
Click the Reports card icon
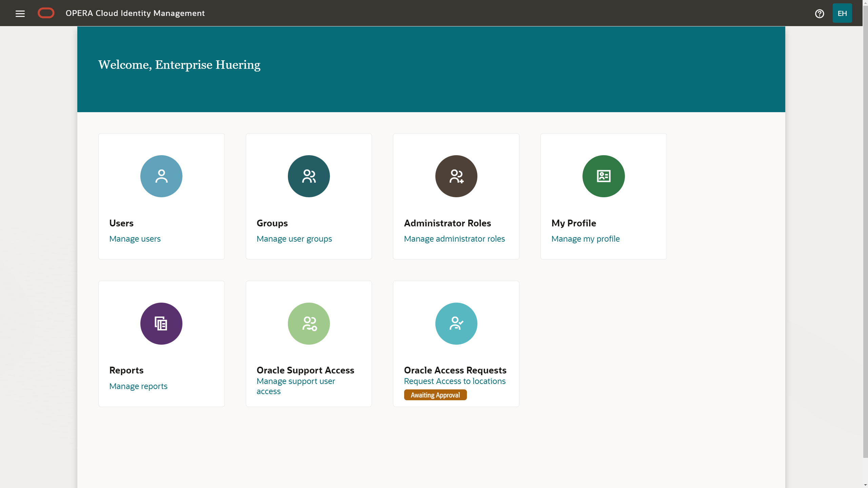161,323
